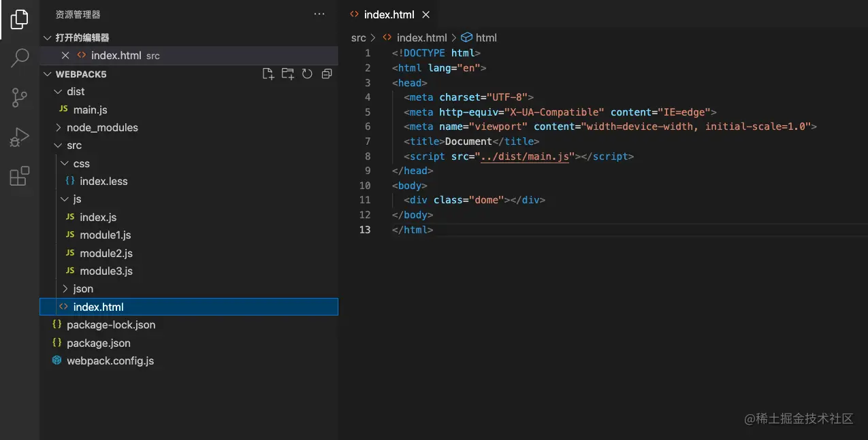868x440 pixels.
Task: Collapse the css folder
Action: pos(189,164)
